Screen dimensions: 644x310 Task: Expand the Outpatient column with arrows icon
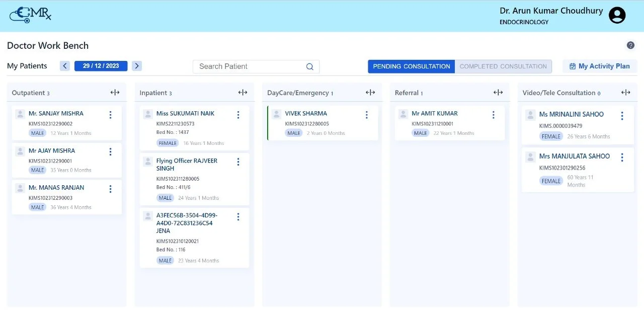tap(115, 93)
